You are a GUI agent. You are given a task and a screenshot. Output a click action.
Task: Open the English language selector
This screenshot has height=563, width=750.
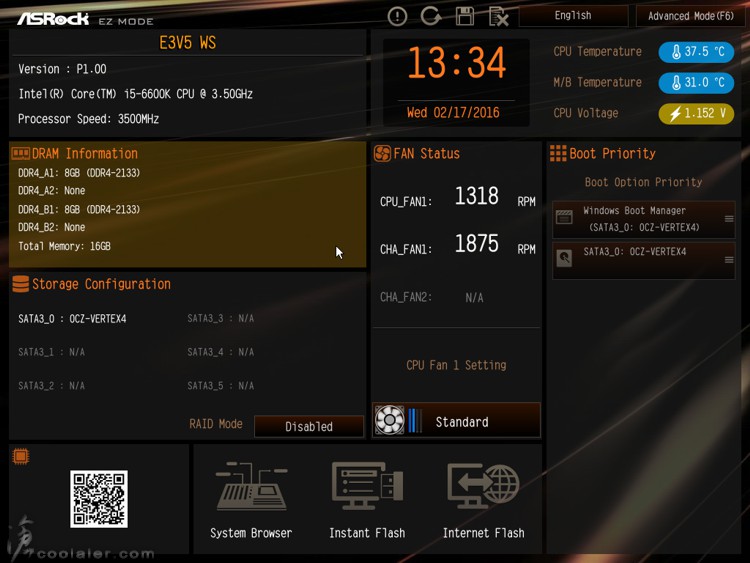click(x=574, y=16)
